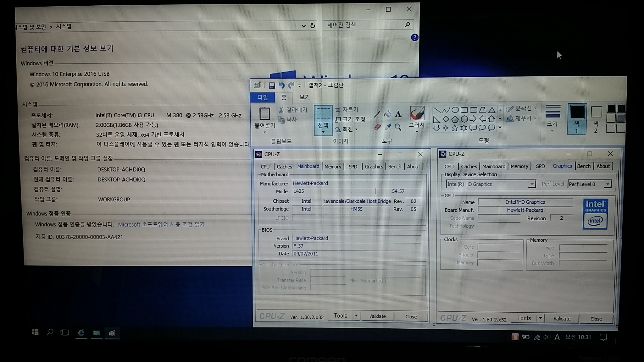This screenshot has height=362, width=644.
Task: Click the Save icon in Paint title bar
Action: (272, 85)
